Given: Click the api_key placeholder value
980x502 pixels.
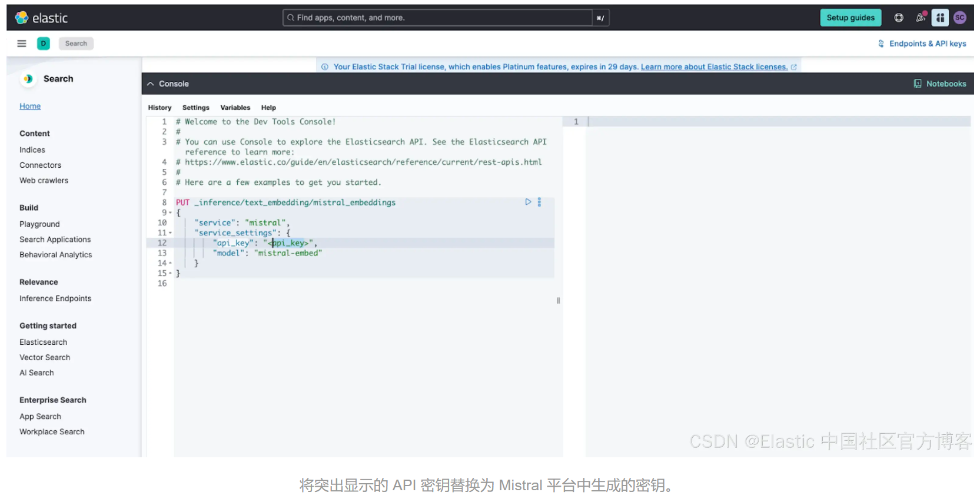Looking at the screenshot, I should tap(289, 243).
